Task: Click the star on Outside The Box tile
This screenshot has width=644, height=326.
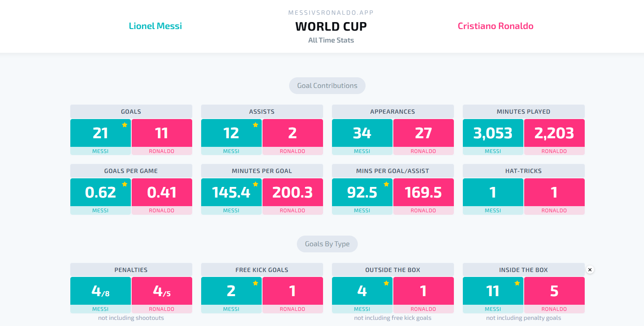Action: [386, 283]
